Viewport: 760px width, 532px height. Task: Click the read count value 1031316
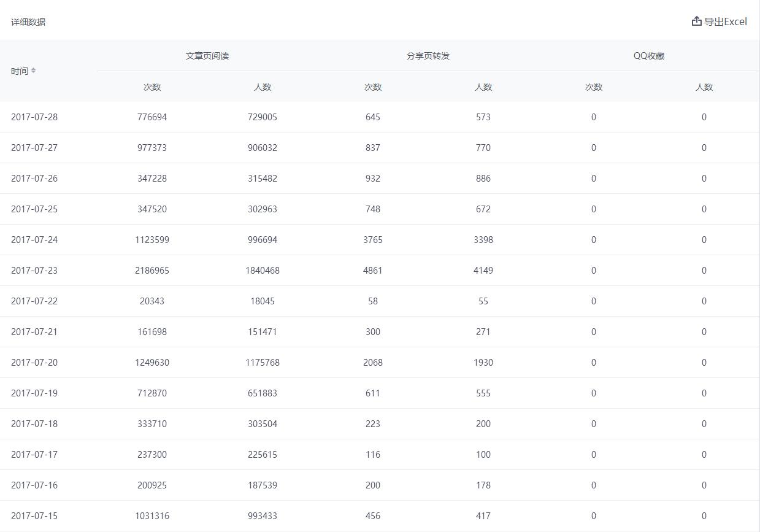[152, 516]
